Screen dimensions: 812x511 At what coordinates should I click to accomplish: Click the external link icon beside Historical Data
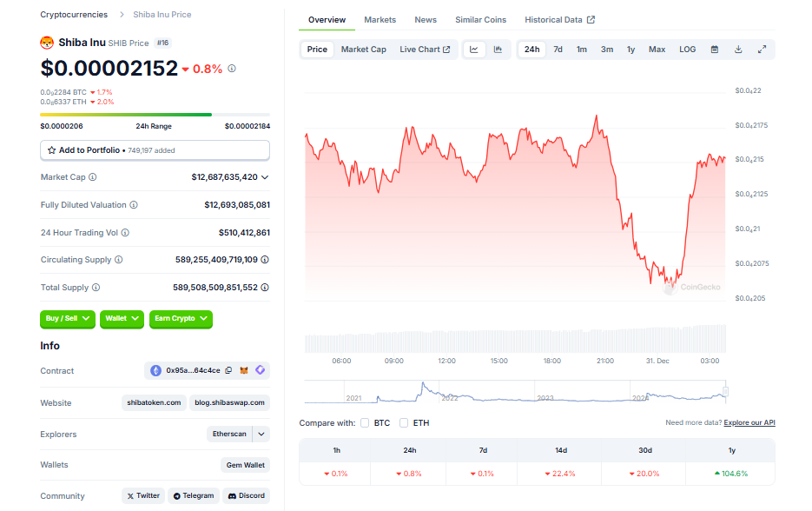[591, 20]
